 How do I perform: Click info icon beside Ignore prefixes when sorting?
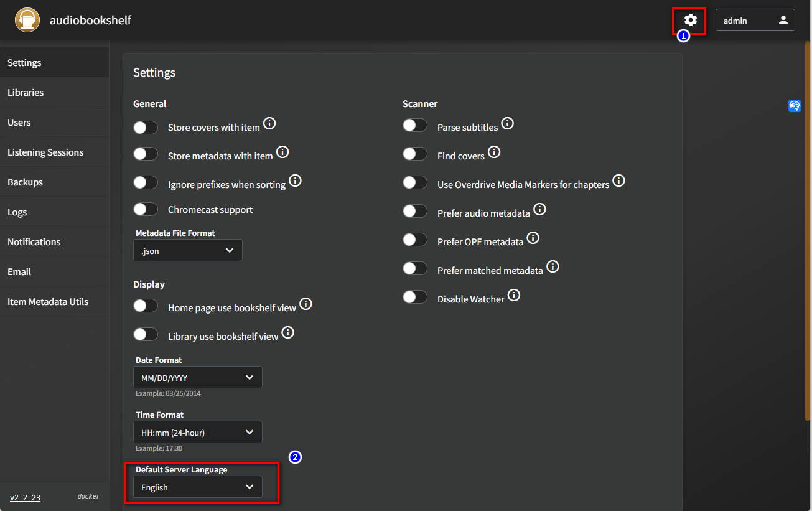[296, 180]
